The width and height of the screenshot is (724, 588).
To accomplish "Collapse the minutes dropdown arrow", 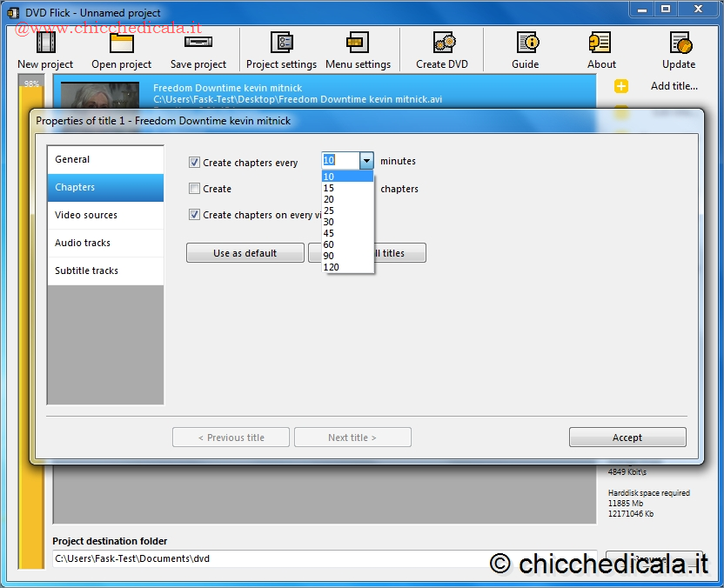I will (x=366, y=161).
